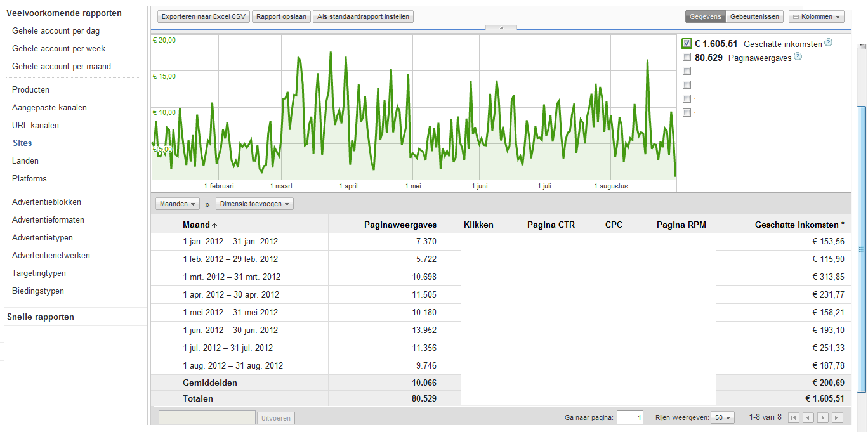Click the Ga naar pagina number field

pos(630,417)
